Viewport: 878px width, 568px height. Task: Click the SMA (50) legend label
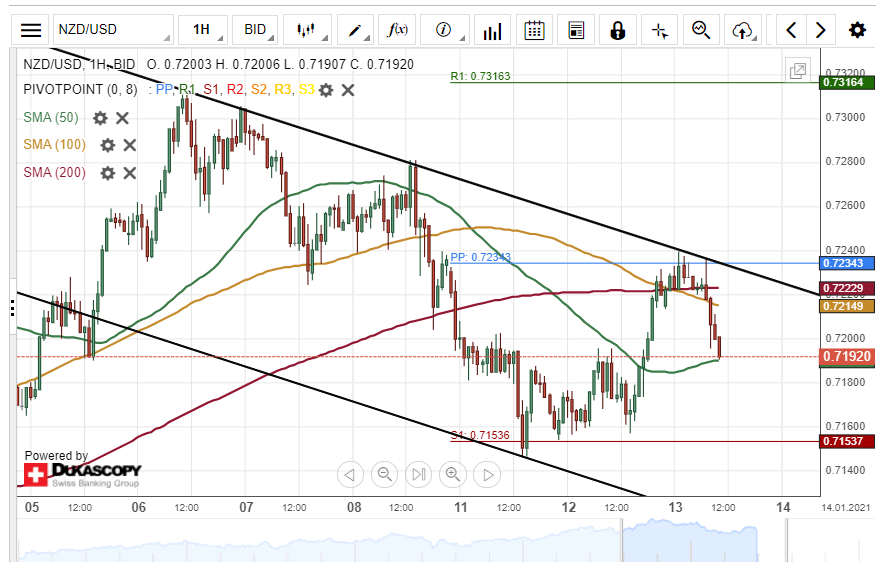51,117
